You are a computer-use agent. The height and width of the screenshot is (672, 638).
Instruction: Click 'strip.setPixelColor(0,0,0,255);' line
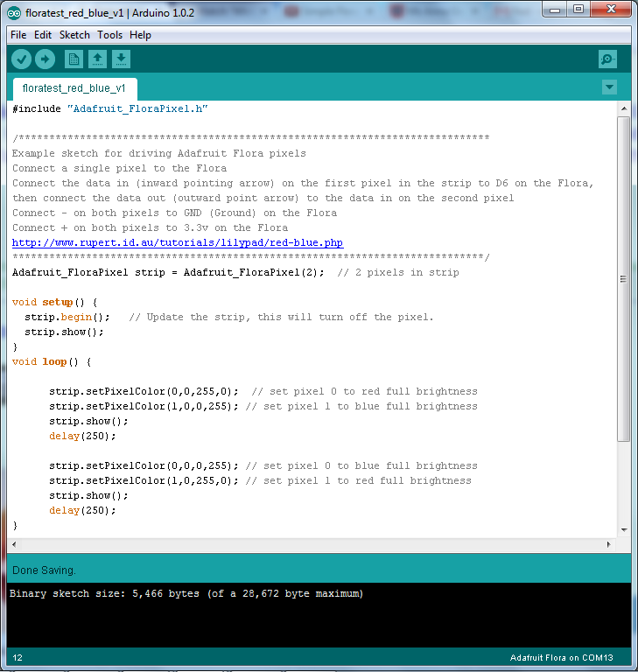point(144,466)
